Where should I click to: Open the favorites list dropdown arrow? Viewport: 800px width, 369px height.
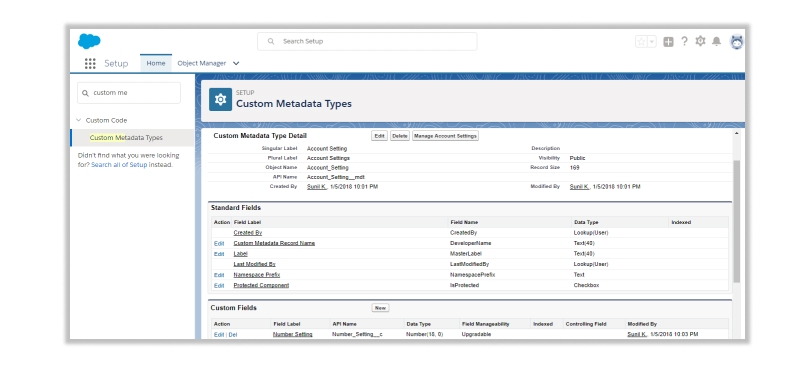click(x=652, y=42)
